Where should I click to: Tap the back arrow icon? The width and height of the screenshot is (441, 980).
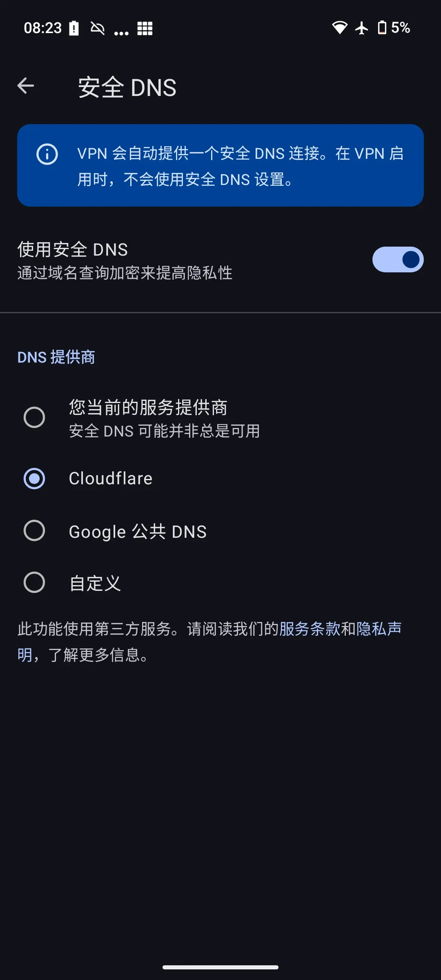[x=26, y=86]
